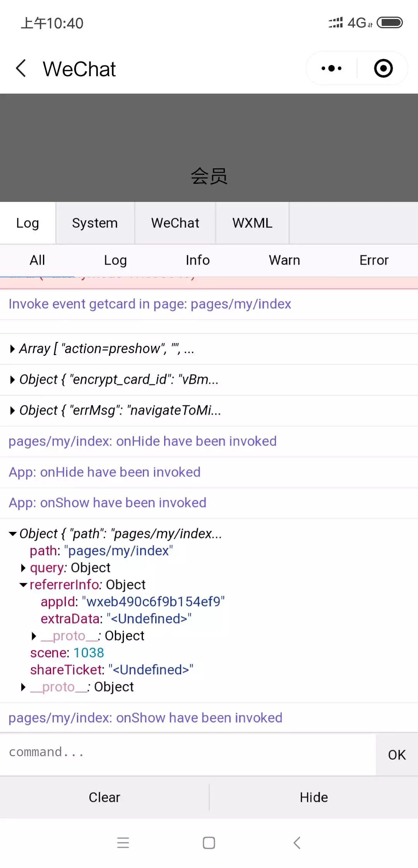This screenshot has height=868, width=418.
Task: Tap Hide to close the console
Action: 314,797
